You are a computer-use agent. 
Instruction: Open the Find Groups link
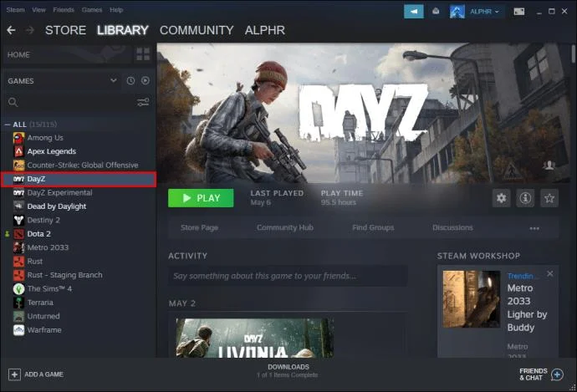[373, 227]
